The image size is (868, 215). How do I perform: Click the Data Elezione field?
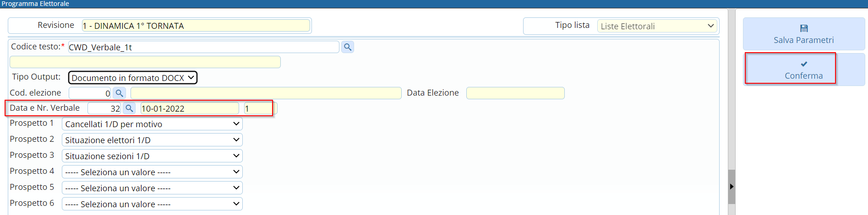pos(515,93)
